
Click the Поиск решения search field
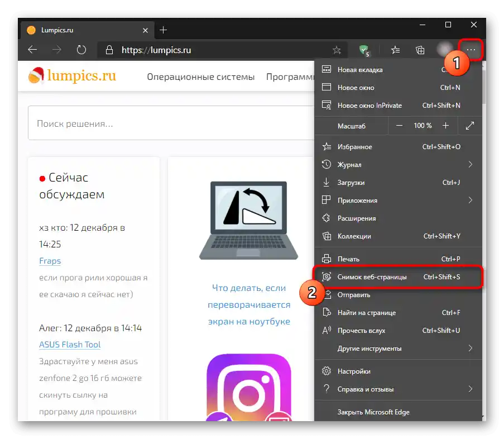click(171, 123)
